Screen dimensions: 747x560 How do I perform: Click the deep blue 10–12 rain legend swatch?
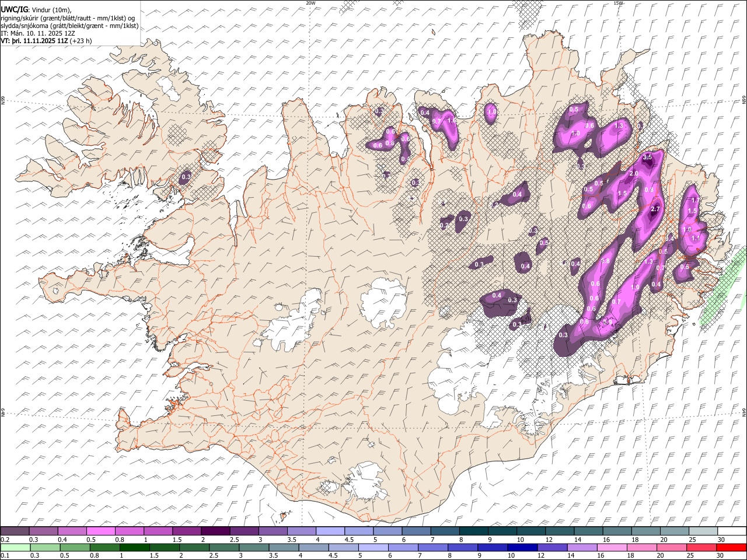(x=522, y=547)
